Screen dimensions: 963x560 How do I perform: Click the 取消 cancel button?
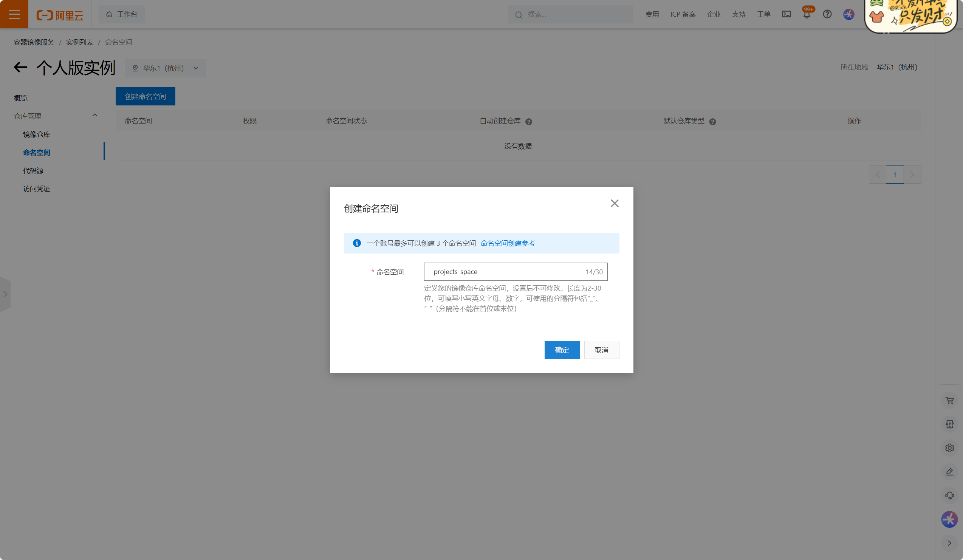(x=601, y=350)
